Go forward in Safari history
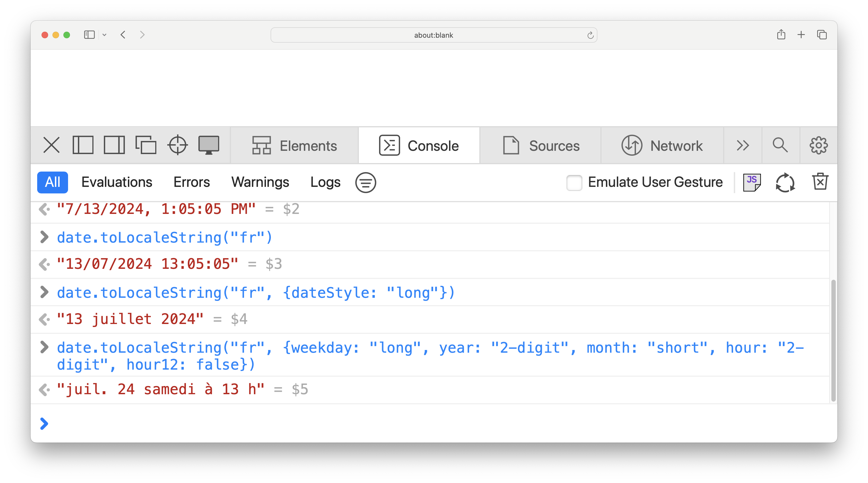 [142, 35]
